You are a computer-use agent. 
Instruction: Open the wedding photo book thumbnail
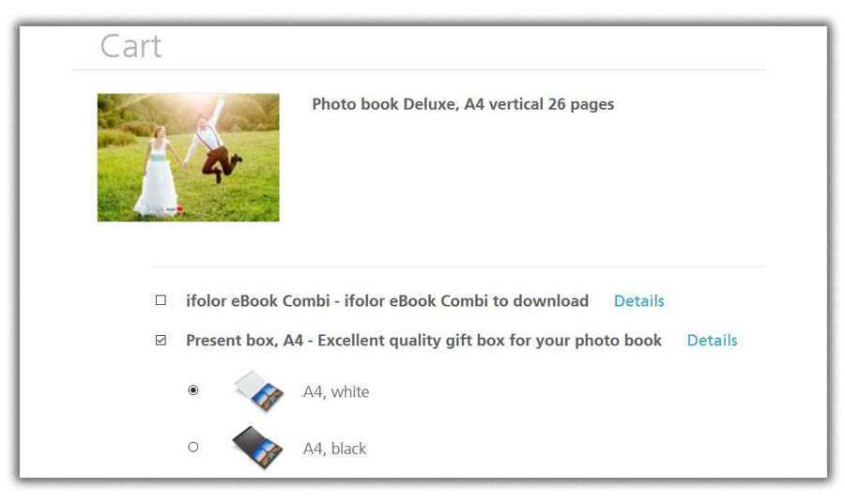[x=188, y=158]
